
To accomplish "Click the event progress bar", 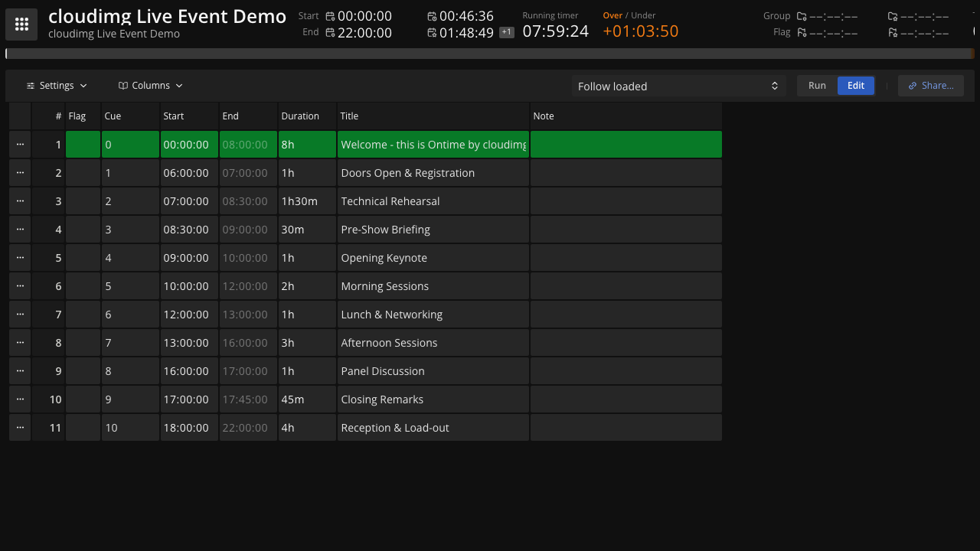I will click(x=490, y=54).
